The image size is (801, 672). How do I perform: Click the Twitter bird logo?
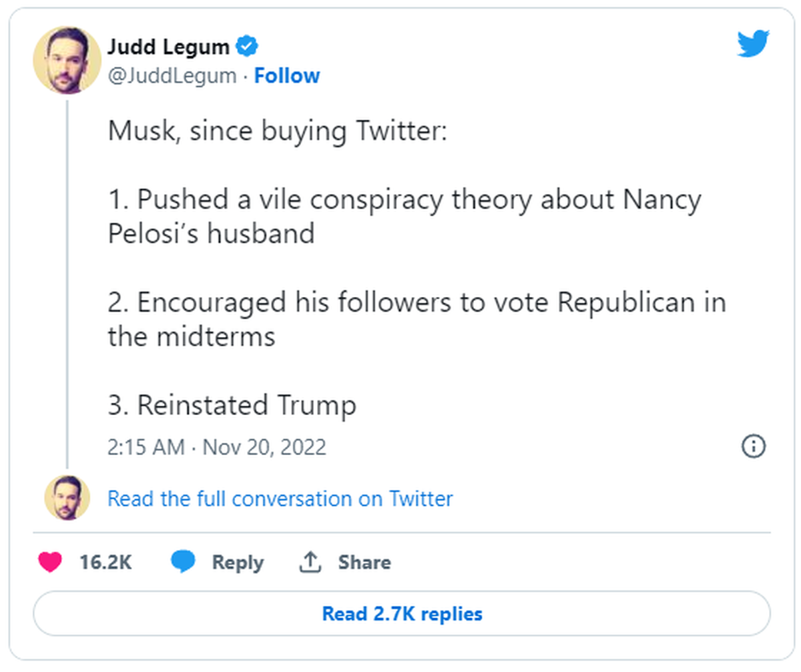753,44
